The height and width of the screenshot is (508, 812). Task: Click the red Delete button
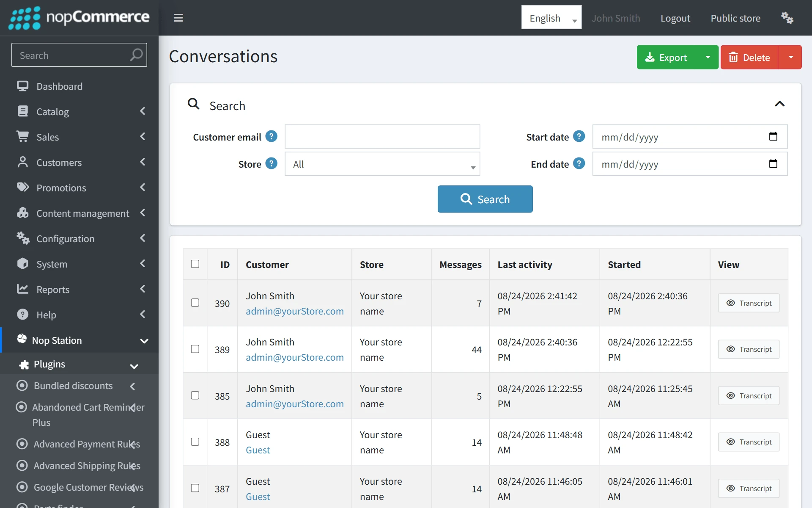(x=749, y=57)
